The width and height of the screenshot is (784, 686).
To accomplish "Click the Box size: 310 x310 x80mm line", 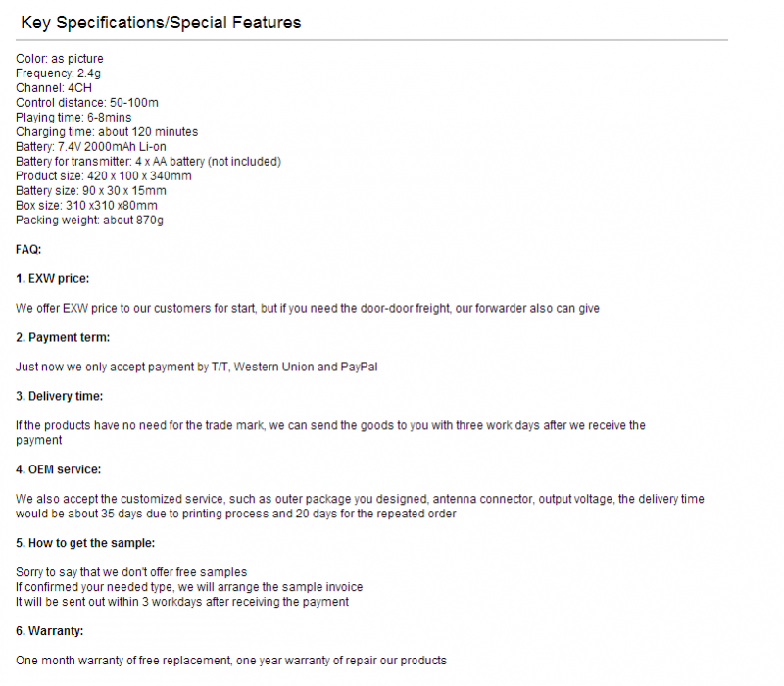I will tap(86, 206).
